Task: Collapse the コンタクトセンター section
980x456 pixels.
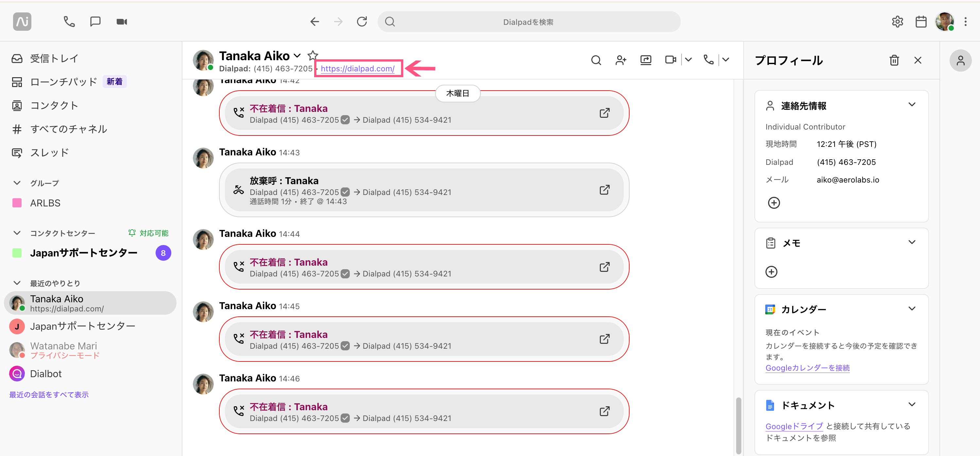Action: pyautogui.click(x=17, y=233)
